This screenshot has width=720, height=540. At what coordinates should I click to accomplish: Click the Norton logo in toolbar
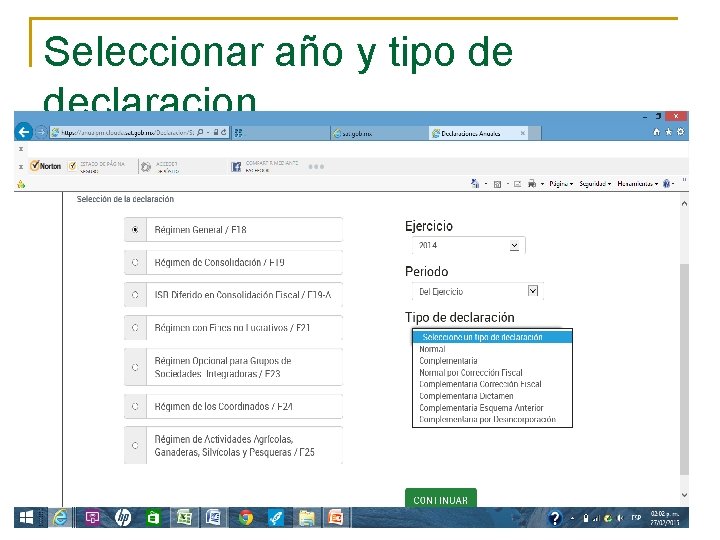pos(45,166)
